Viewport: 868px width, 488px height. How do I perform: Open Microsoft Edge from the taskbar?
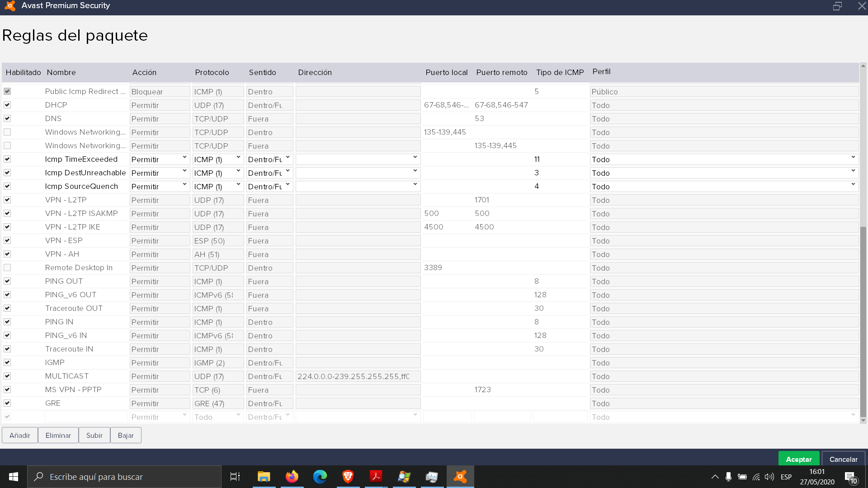[320, 477]
